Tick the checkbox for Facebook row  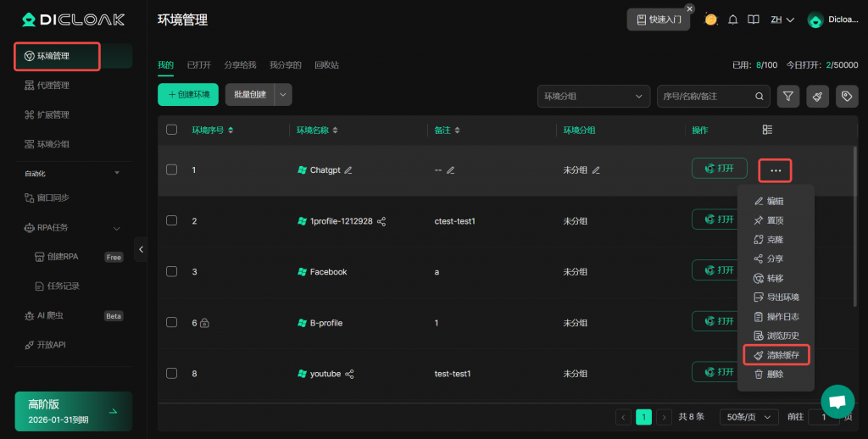click(172, 271)
